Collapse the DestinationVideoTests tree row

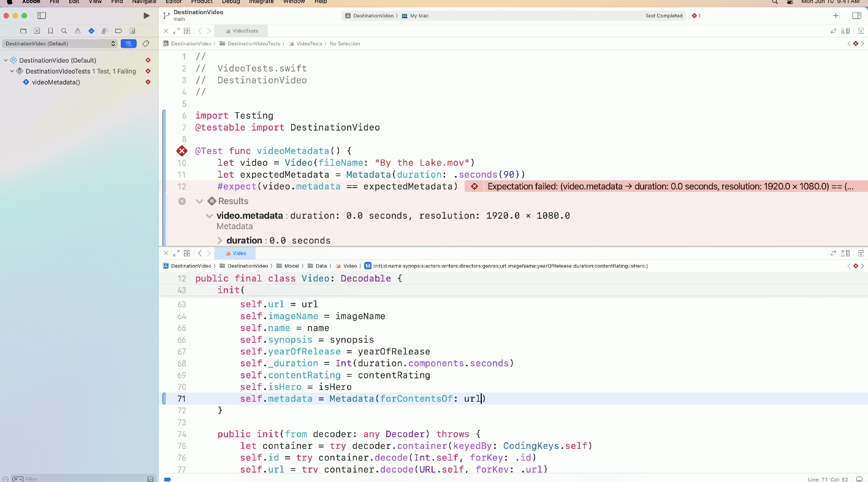12,71
